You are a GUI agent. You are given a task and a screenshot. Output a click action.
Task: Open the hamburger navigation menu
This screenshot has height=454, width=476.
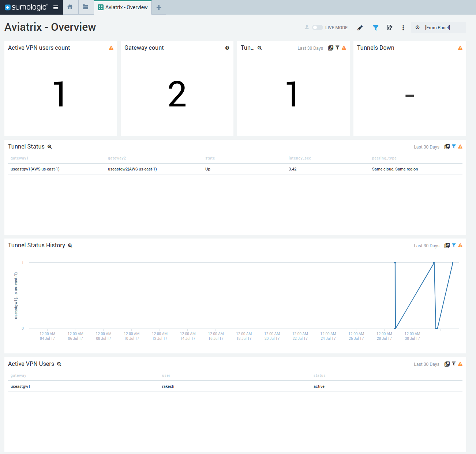pos(56,7)
